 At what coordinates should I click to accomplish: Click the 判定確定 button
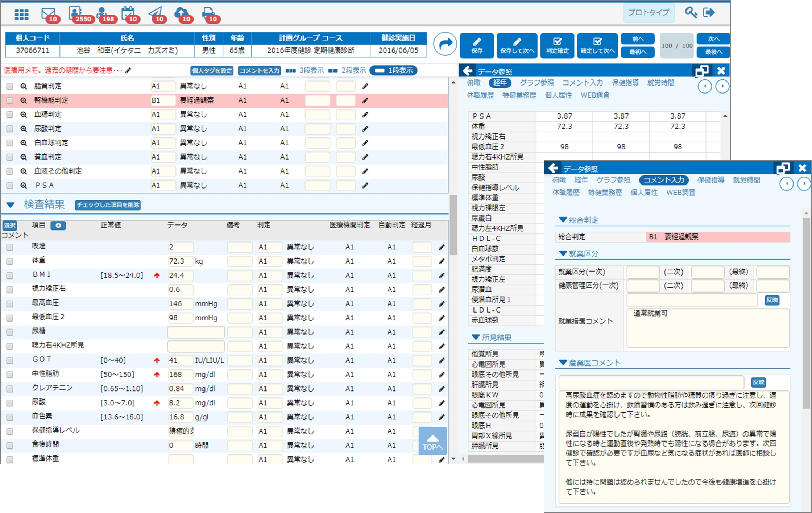557,45
